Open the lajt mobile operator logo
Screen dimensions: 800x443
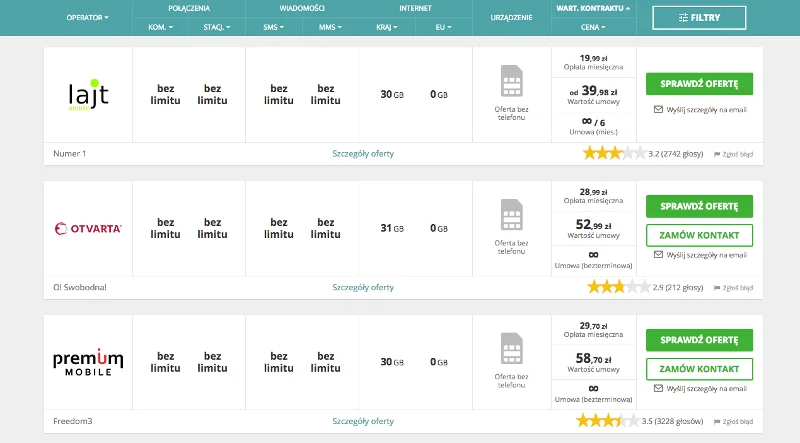(88, 95)
